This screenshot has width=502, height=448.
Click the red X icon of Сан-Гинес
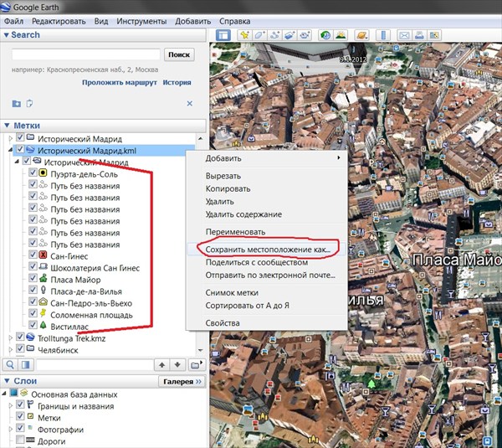[43, 255]
